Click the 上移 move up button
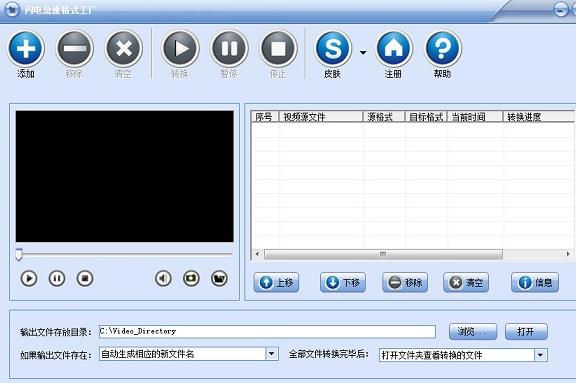 276,282
